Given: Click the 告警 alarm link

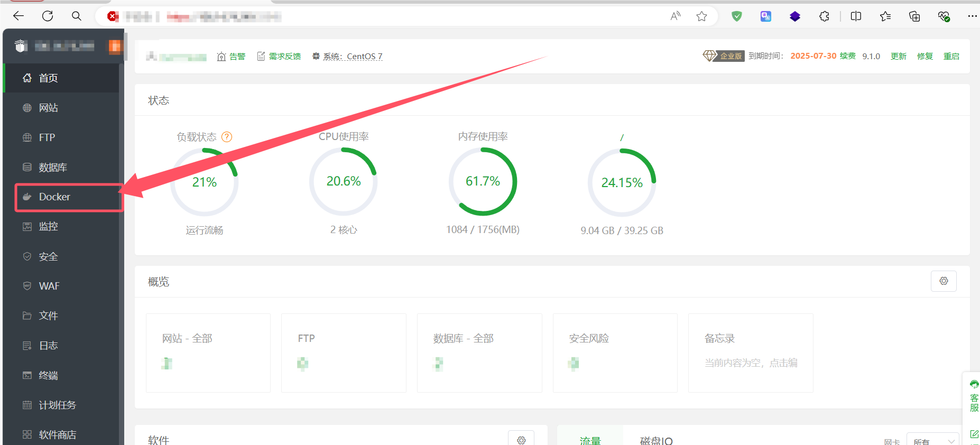Looking at the screenshot, I should (232, 57).
